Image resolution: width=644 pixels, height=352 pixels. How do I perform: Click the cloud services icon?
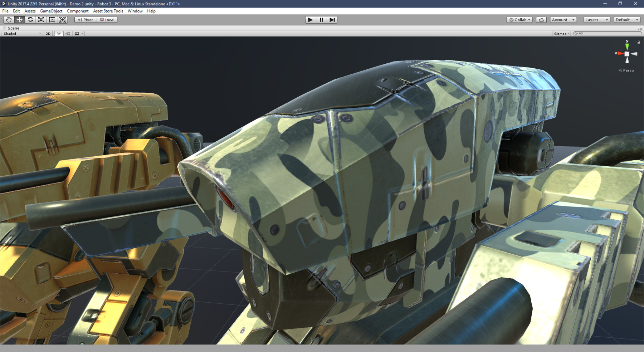[541, 20]
